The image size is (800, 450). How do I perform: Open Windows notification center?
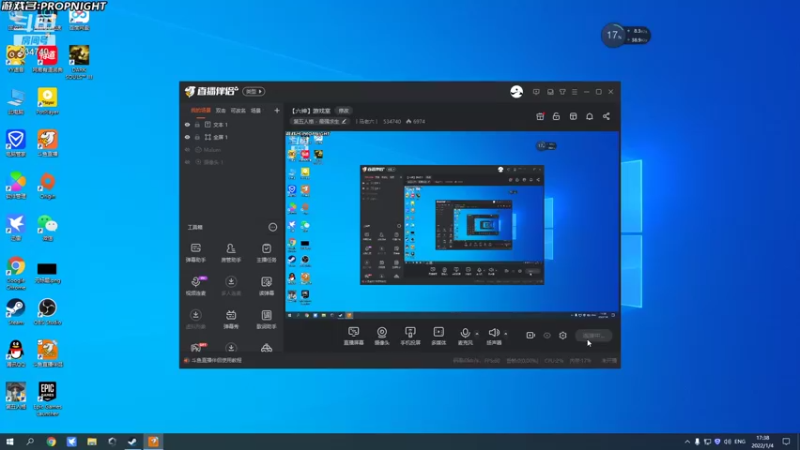tap(787, 441)
